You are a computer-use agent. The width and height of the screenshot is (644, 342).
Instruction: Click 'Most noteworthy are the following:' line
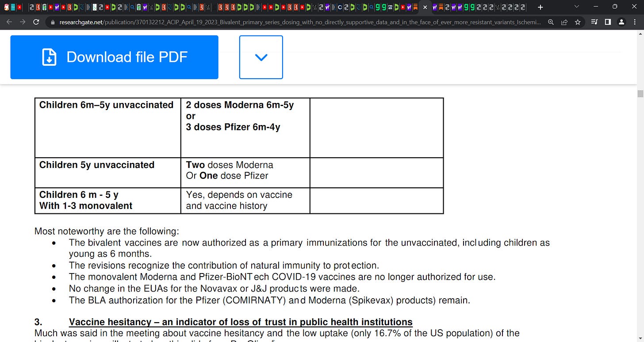tap(107, 231)
